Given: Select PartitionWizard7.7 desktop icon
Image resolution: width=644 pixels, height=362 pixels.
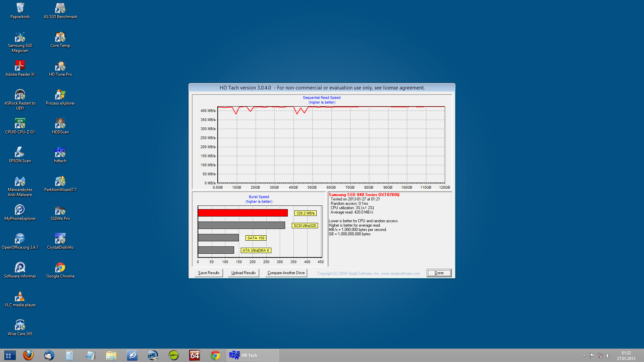Looking at the screenshot, I should (60, 184).
